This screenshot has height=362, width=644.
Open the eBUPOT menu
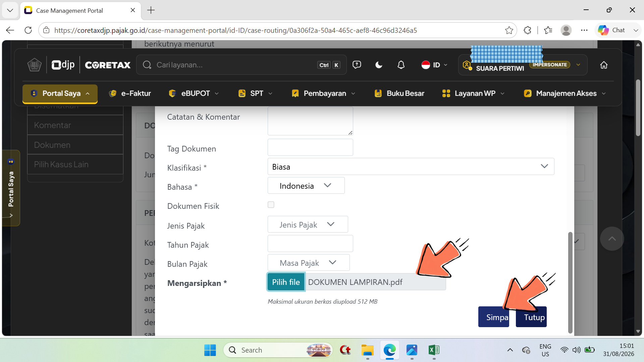tap(194, 94)
